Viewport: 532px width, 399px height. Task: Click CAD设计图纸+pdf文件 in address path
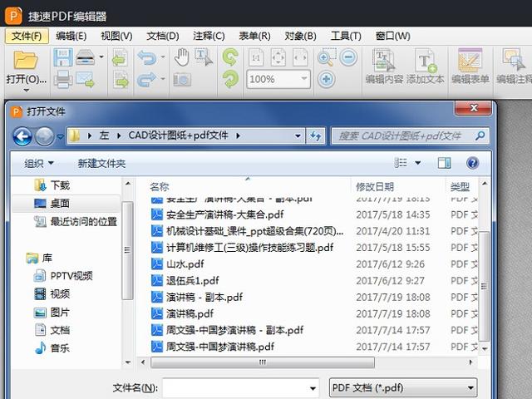coord(178,135)
